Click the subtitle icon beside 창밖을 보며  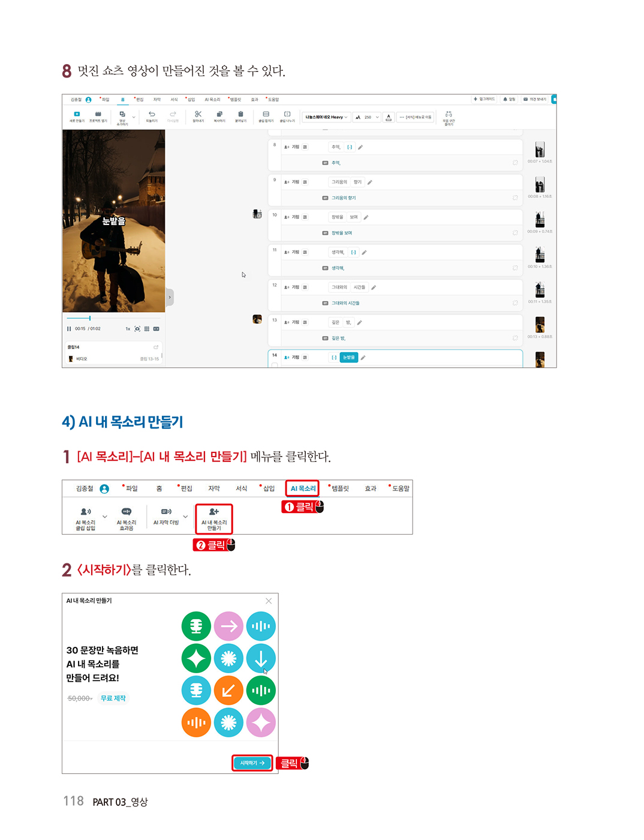pyautogui.click(x=325, y=233)
